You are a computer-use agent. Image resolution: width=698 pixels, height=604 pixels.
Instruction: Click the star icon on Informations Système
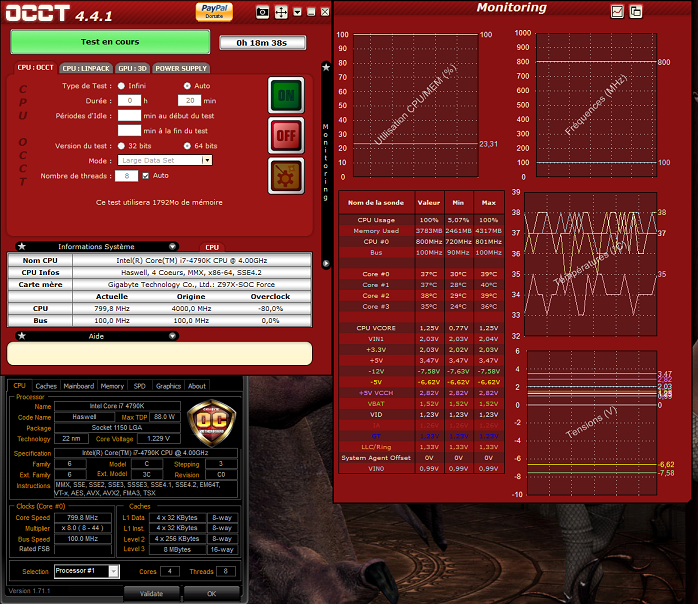[x=22, y=246]
